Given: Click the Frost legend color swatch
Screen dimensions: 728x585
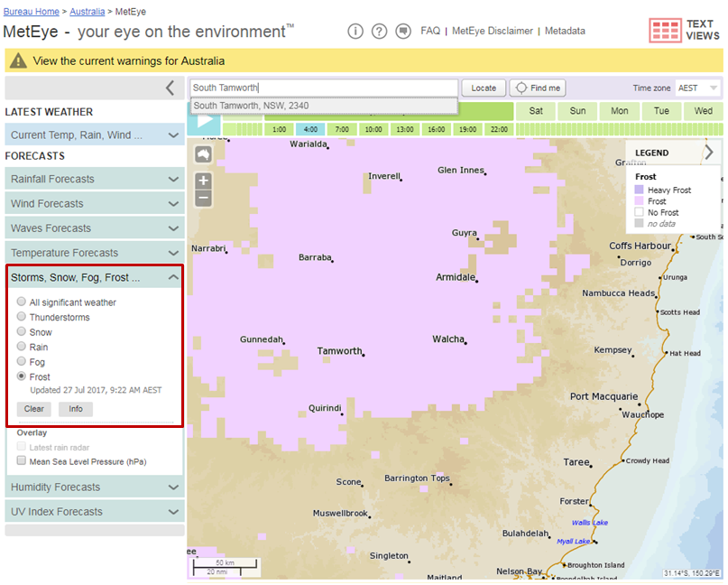Looking at the screenshot, I should point(639,200).
